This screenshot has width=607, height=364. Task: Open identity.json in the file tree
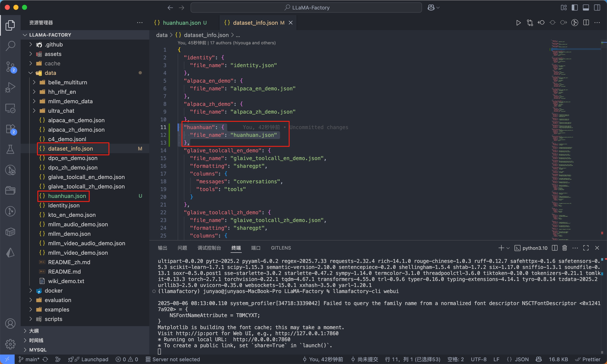pyautogui.click(x=85, y=205)
